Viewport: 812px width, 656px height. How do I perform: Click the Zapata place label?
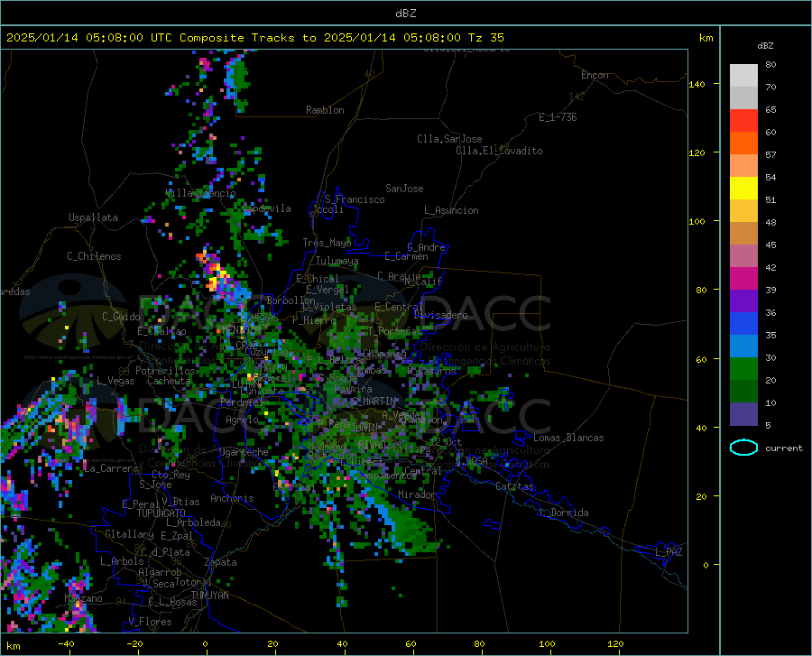coord(221,562)
